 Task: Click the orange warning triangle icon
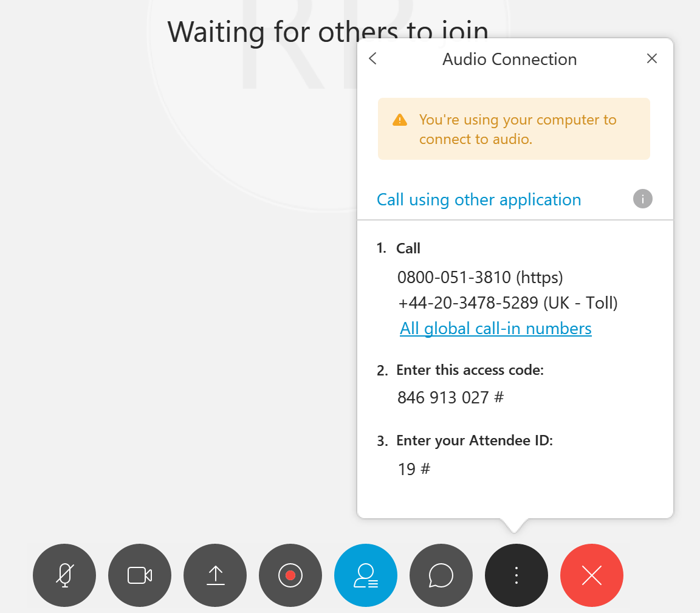400,120
